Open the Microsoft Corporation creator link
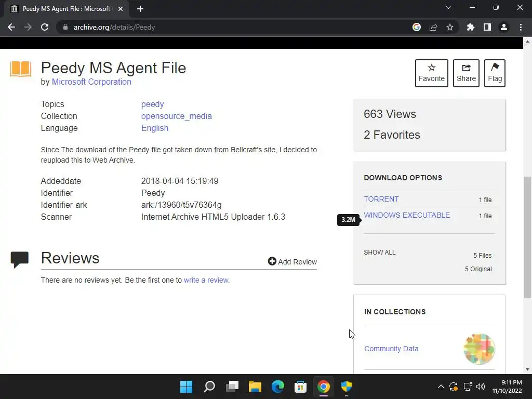 [91, 82]
